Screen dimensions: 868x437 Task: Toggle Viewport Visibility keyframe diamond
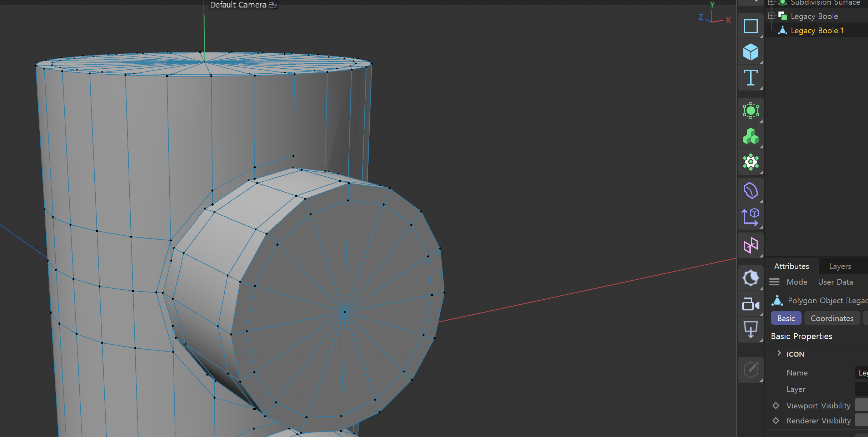click(776, 406)
